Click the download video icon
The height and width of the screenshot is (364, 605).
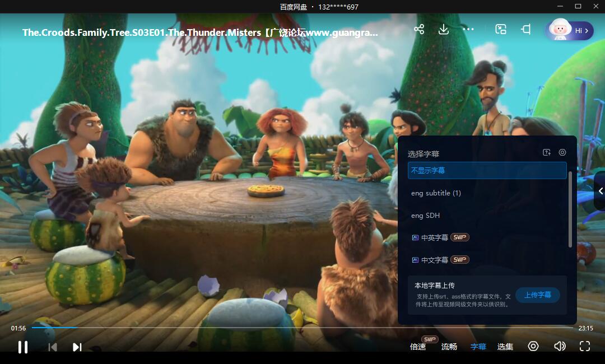point(444,29)
